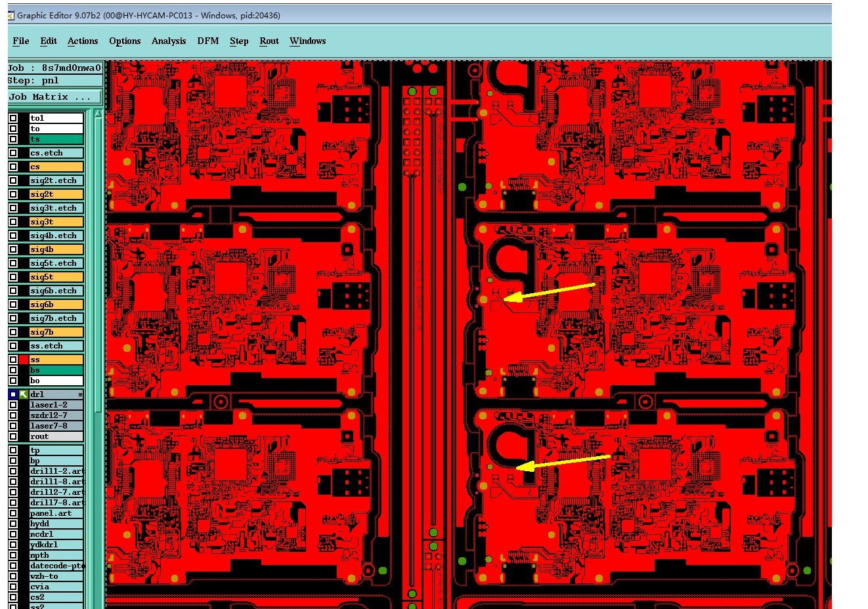
Task: Open the Actions menu
Action: click(x=83, y=41)
